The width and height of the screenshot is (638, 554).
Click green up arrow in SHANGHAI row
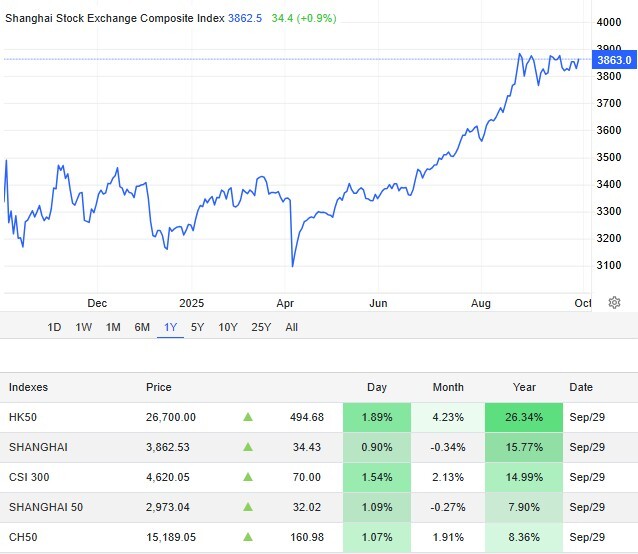click(x=248, y=447)
